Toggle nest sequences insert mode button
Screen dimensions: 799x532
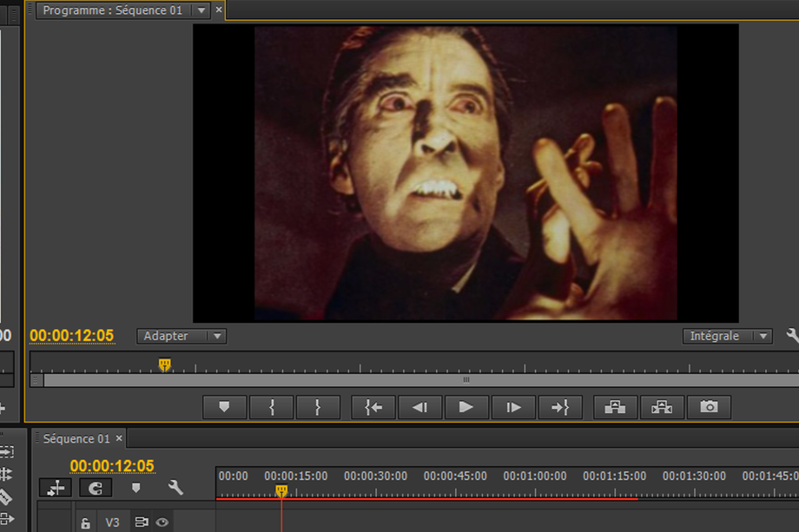56,489
